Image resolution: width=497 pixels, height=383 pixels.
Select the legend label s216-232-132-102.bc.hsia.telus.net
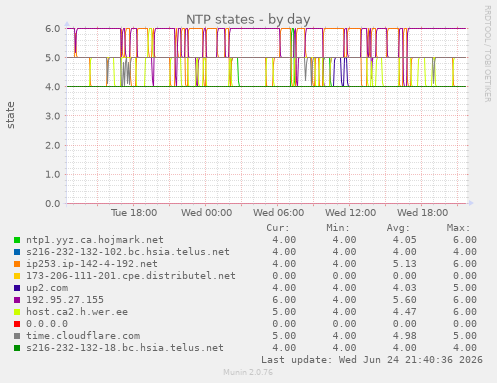[128, 252]
